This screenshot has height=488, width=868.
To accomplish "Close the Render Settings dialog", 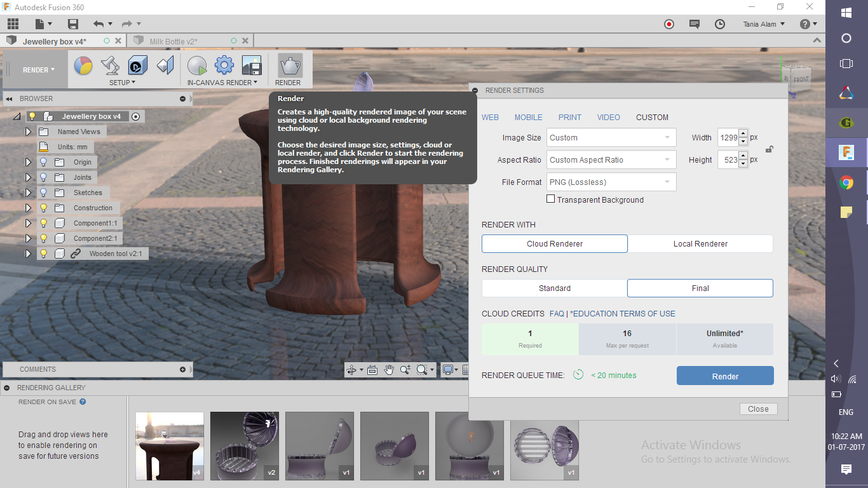I will 758,409.
